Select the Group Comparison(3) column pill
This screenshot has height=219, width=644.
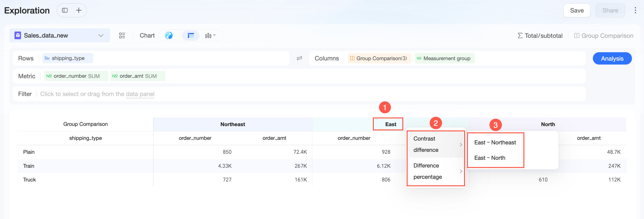[x=379, y=58]
